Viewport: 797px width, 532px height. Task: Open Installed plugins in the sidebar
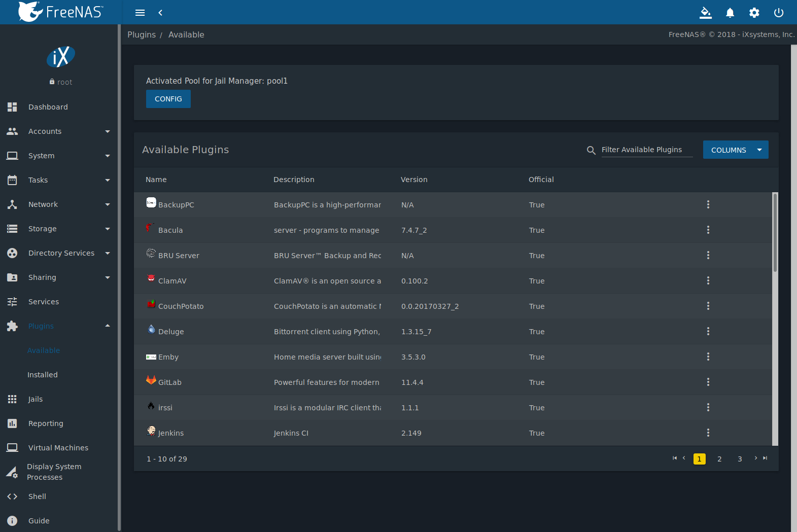click(x=43, y=375)
